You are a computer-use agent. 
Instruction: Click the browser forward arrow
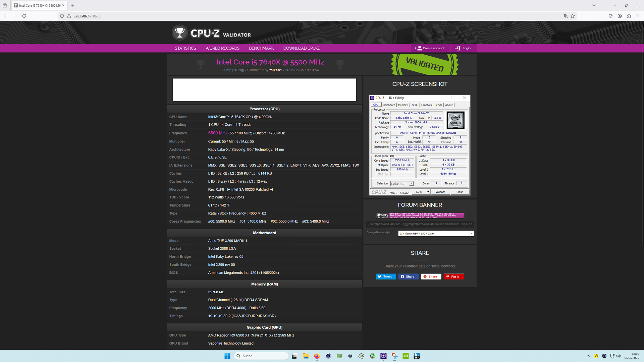coord(15,16)
